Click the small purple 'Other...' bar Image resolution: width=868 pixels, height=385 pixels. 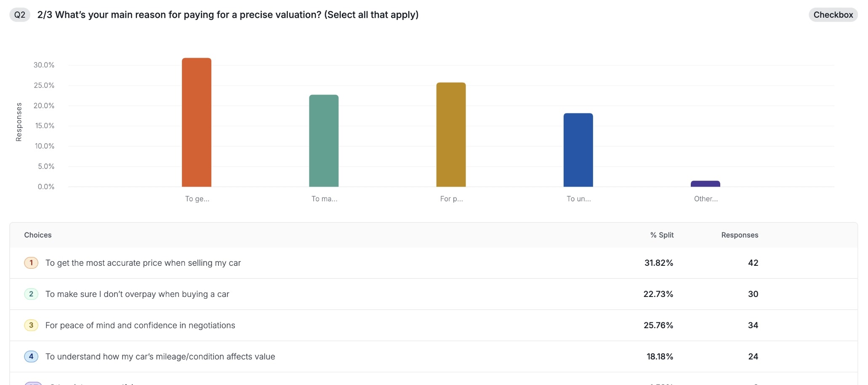[705, 184]
